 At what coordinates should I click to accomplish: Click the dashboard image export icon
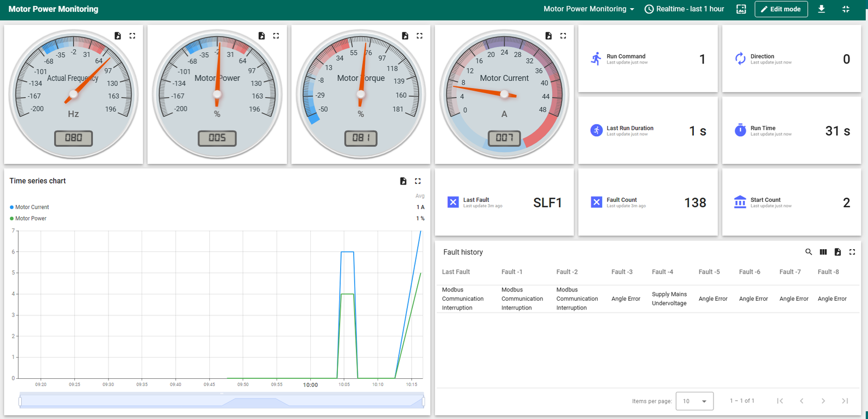[741, 9]
